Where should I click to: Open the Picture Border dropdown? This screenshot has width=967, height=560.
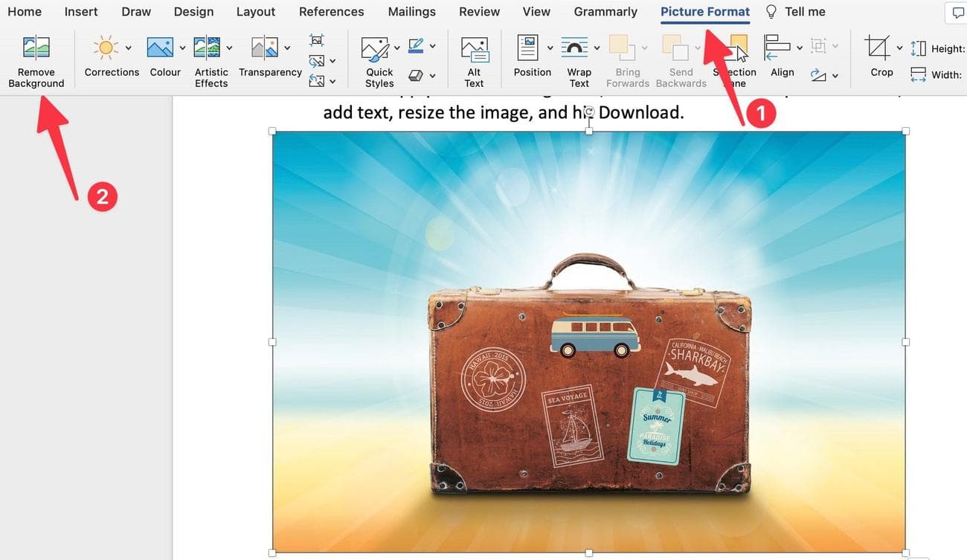coord(431,46)
